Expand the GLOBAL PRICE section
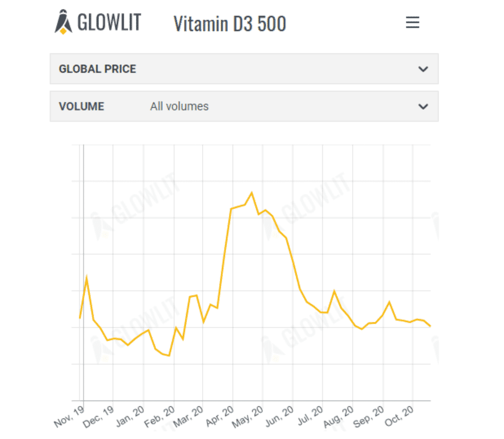 [244, 69]
